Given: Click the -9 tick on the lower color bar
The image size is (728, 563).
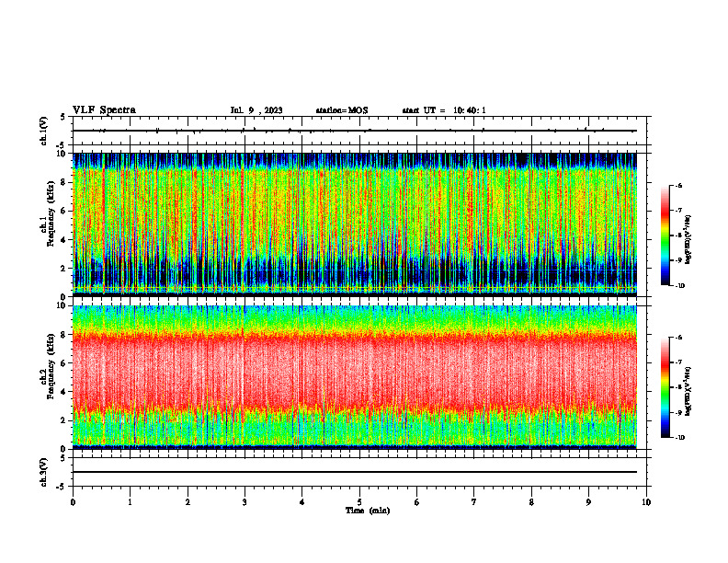Looking at the screenshot, I should [x=677, y=412].
